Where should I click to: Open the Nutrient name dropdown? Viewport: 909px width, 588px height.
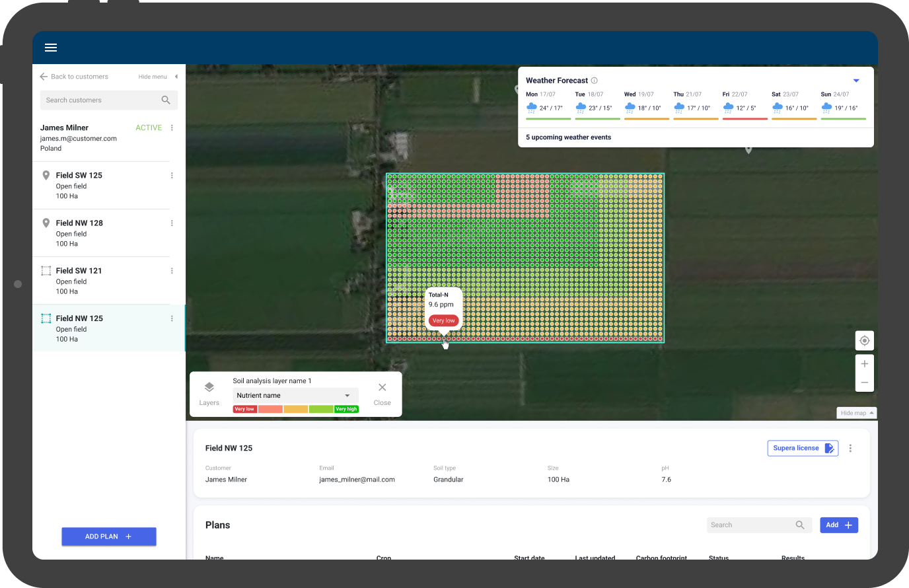294,394
